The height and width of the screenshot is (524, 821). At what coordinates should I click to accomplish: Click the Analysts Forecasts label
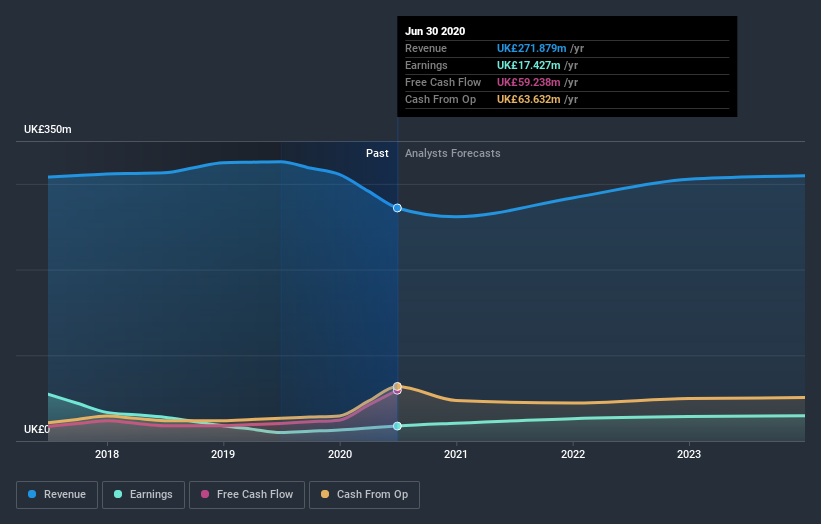click(x=452, y=153)
